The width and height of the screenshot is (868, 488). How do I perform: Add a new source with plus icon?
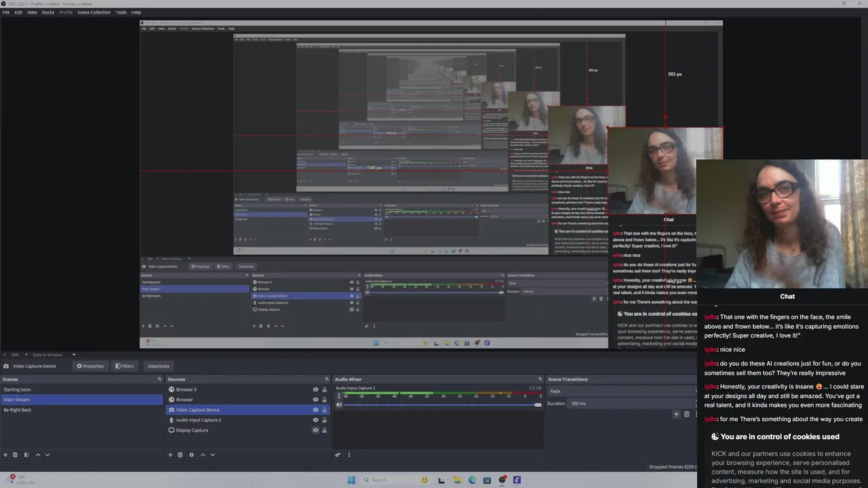(x=170, y=455)
